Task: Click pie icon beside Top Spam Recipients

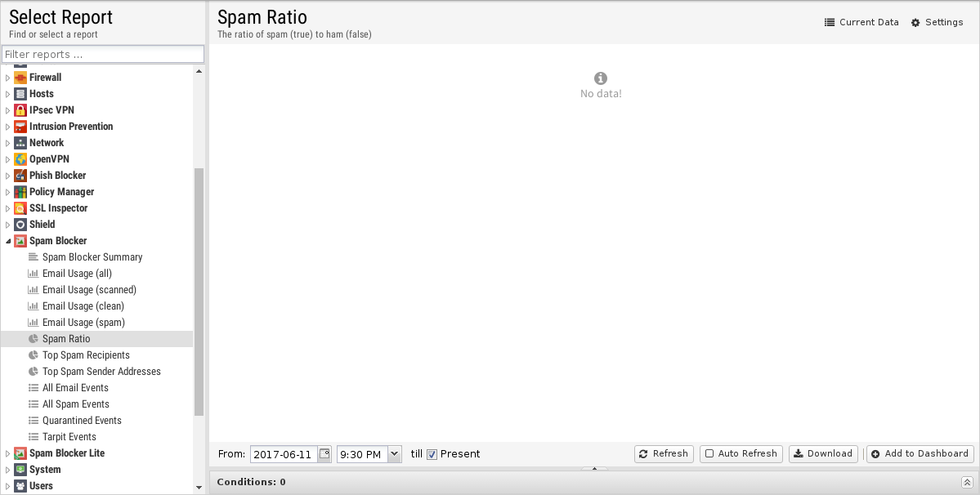Action: [34, 355]
